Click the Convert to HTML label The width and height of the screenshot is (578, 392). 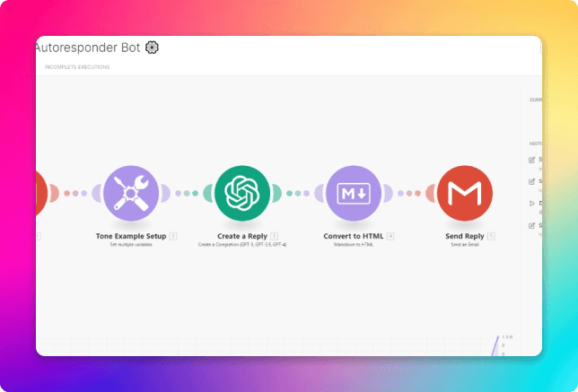coord(354,236)
